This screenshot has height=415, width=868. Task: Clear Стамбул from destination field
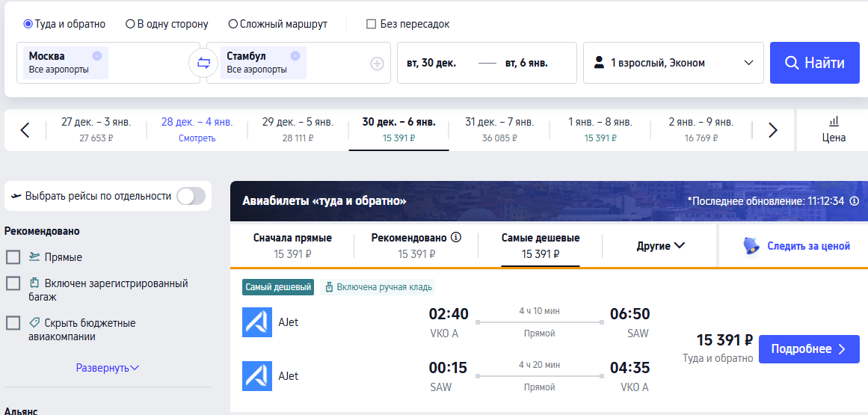pyautogui.click(x=295, y=55)
